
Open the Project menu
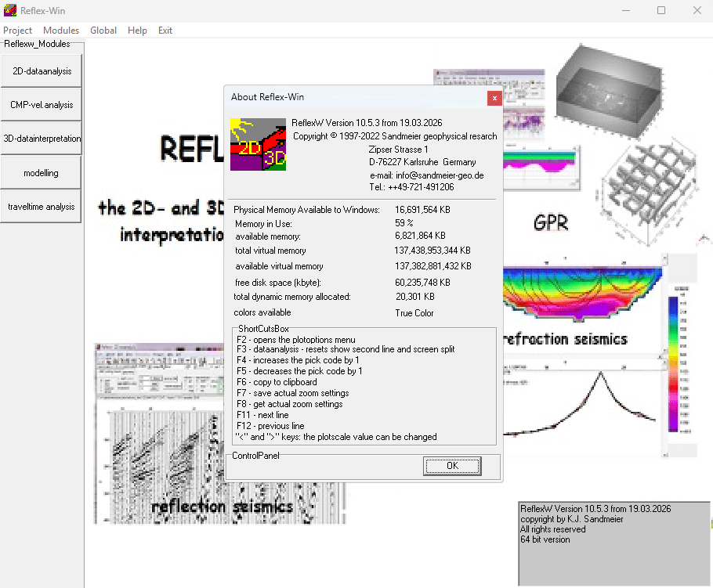click(x=17, y=31)
